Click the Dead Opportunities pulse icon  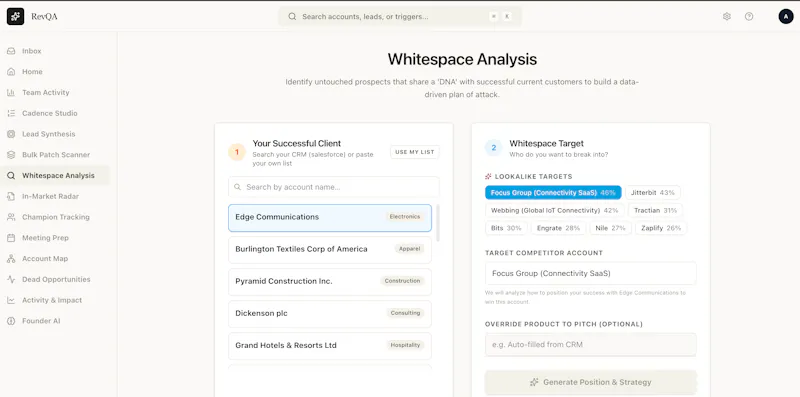click(x=11, y=280)
